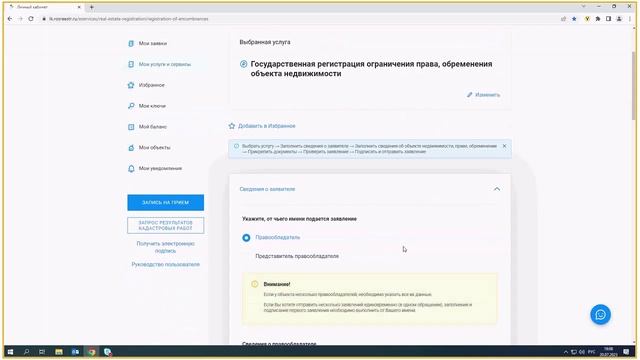
Task: Click the browser forward arrow
Action: pyautogui.click(x=20, y=19)
